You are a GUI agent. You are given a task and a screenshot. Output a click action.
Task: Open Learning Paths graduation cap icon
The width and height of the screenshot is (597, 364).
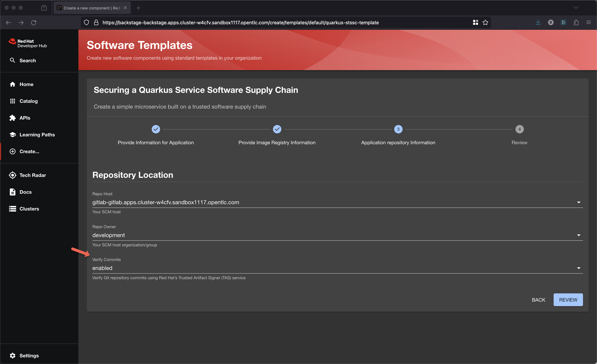coord(13,135)
